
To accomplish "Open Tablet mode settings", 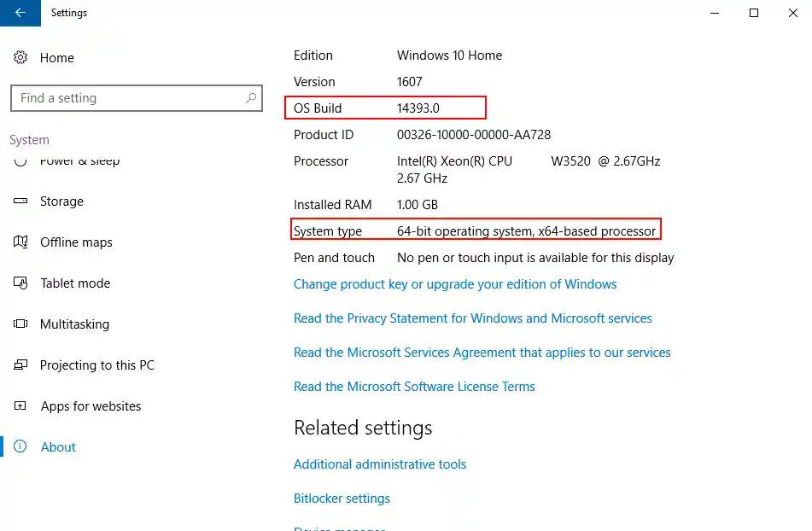I will (75, 283).
